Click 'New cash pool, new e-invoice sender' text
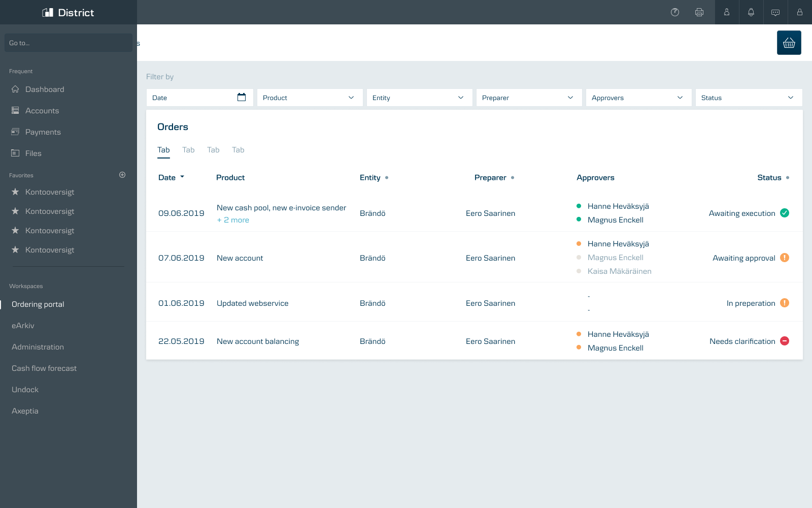Viewport: 812px width, 508px height. (x=281, y=208)
